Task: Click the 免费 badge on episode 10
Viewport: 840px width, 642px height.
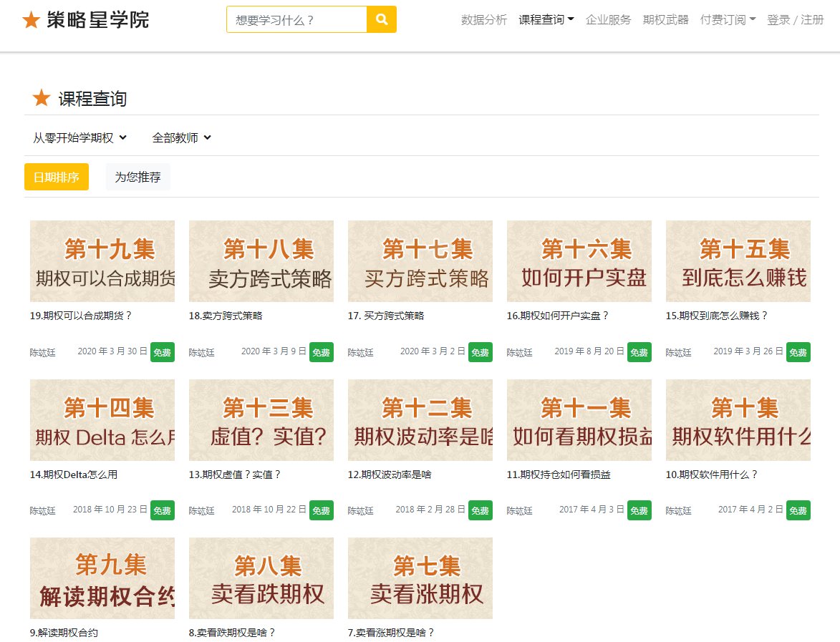Action: tap(798, 510)
